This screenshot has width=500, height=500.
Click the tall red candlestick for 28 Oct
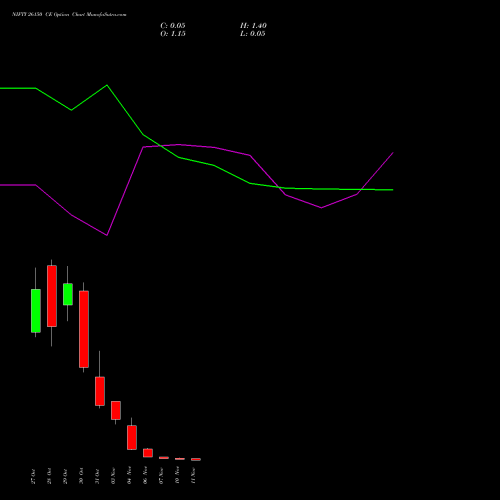tap(52, 296)
